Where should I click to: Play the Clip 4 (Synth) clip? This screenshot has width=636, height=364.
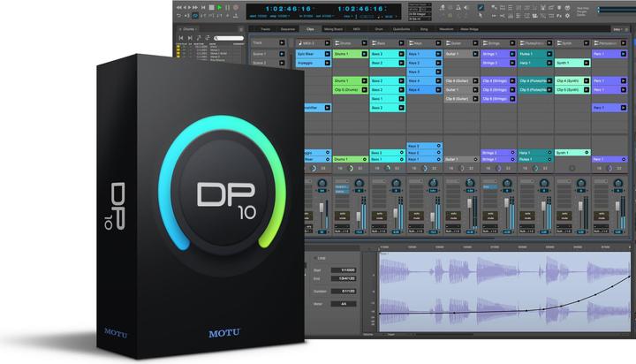[x=587, y=80]
